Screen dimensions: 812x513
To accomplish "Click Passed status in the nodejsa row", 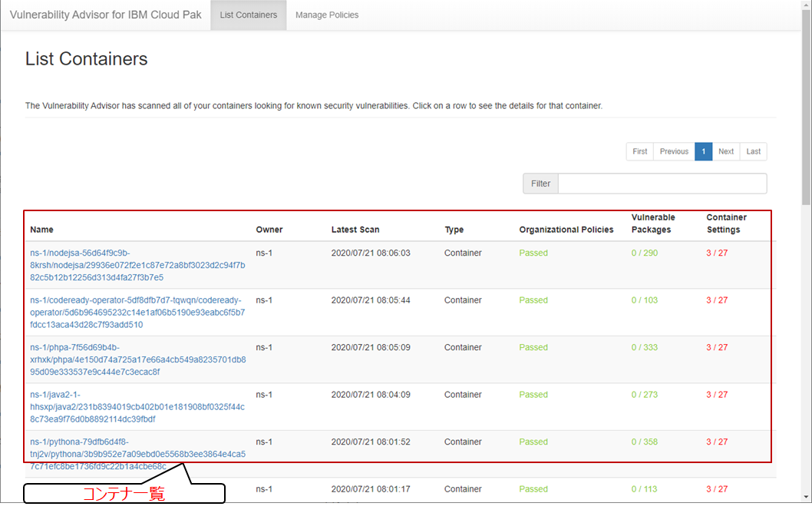I will pyautogui.click(x=533, y=253).
